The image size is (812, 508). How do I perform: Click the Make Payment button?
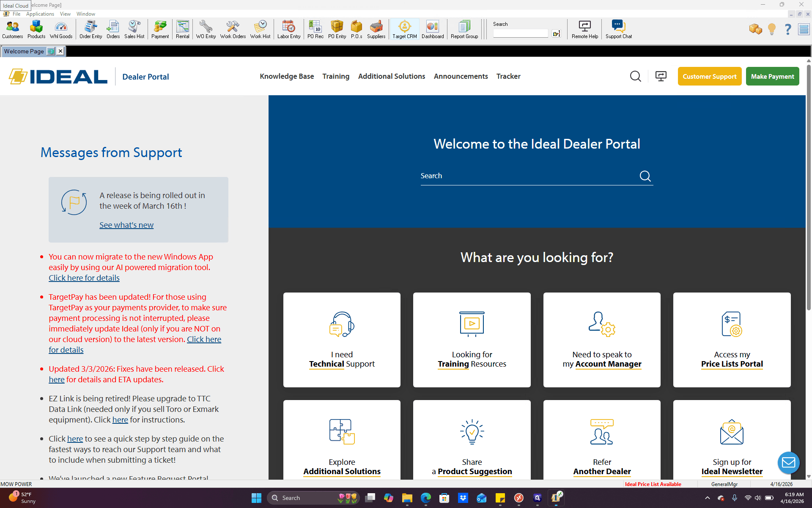tap(772, 76)
